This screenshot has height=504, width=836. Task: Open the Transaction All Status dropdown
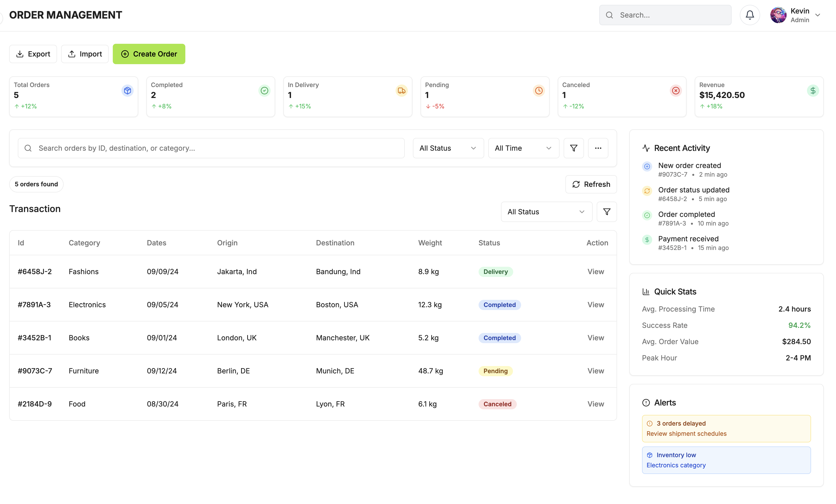click(x=546, y=212)
